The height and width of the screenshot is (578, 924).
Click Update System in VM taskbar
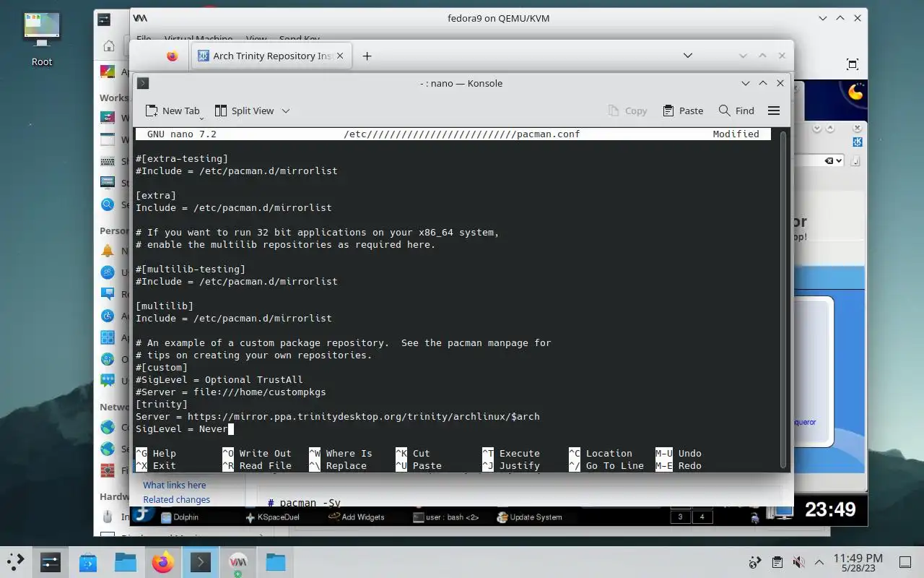[530, 517]
